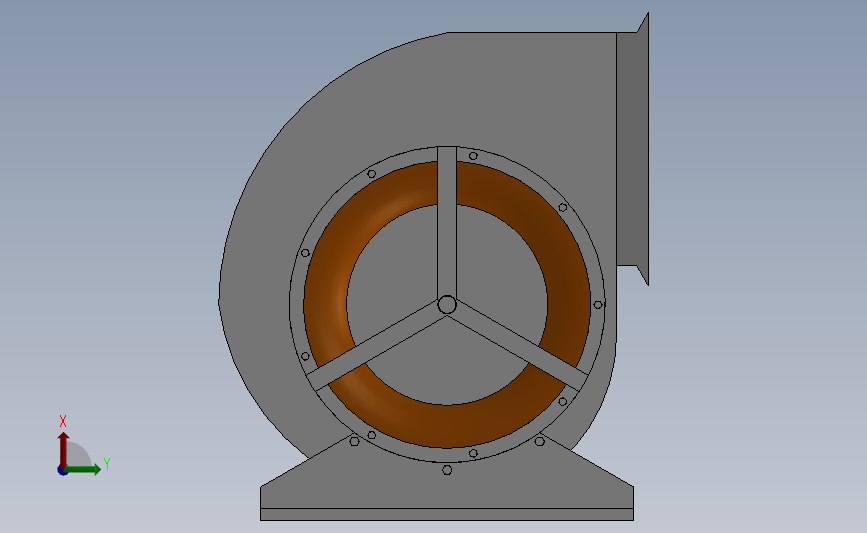Select the small center hub circle of the fan
Viewport: 867px width, 533px height.
tap(447, 305)
